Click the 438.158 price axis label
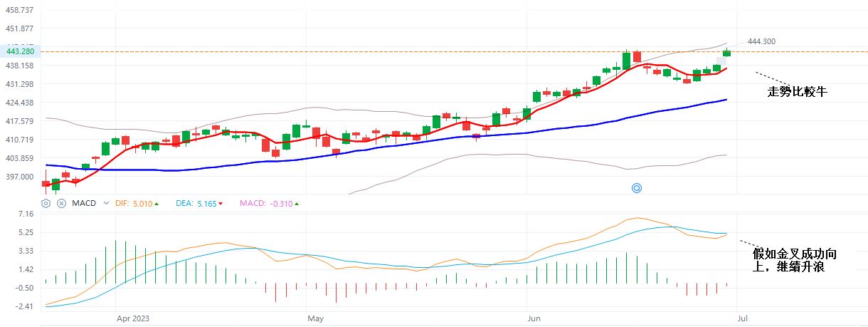 coord(20,66)
